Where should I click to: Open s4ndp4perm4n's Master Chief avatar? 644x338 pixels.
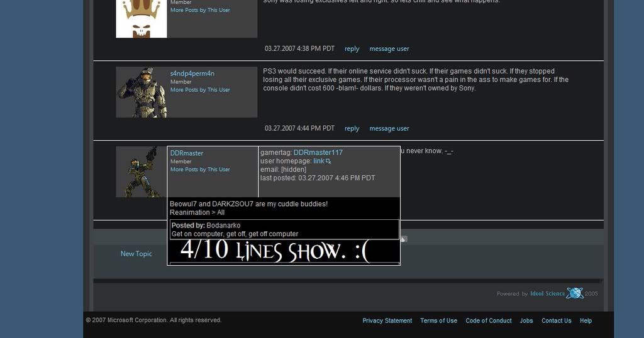click(x=142, y=92)
